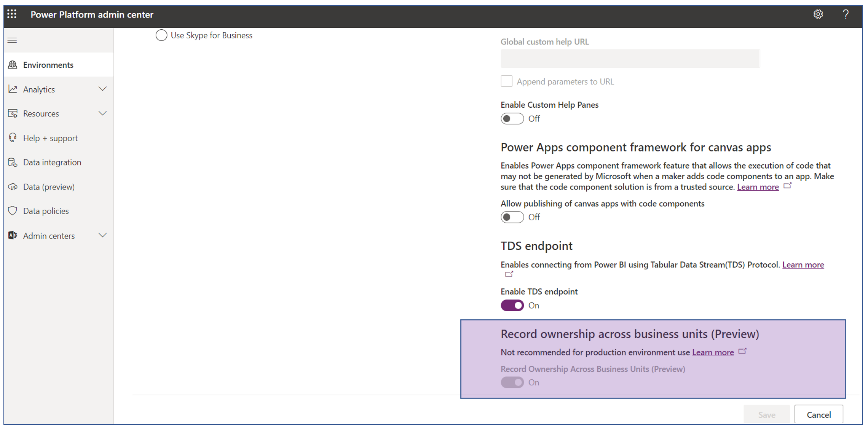Expand the Resources chevron
Viewport: 868px width, 430px height.
[102, 113]
